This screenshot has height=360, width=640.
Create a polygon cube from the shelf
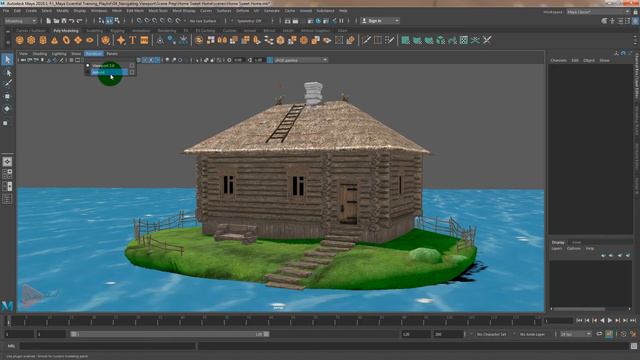pos(31,40)
